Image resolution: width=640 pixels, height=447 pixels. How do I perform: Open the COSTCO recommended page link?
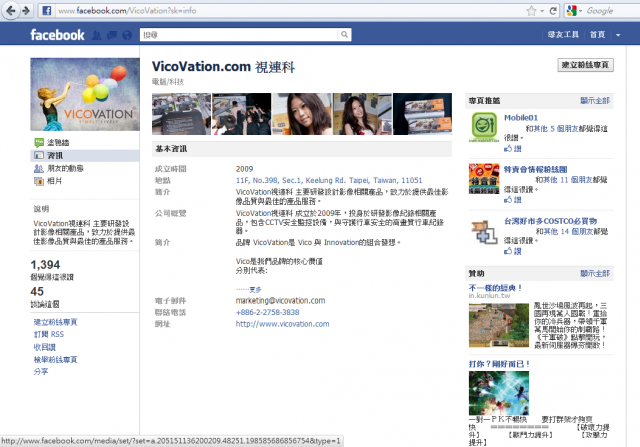tap(550, 221)
